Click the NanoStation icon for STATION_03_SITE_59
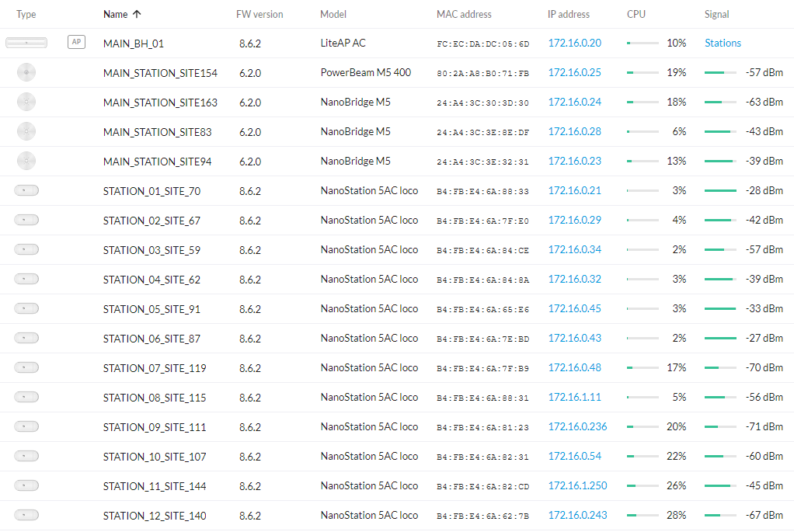The image size is (794, 532). point(26,249)
